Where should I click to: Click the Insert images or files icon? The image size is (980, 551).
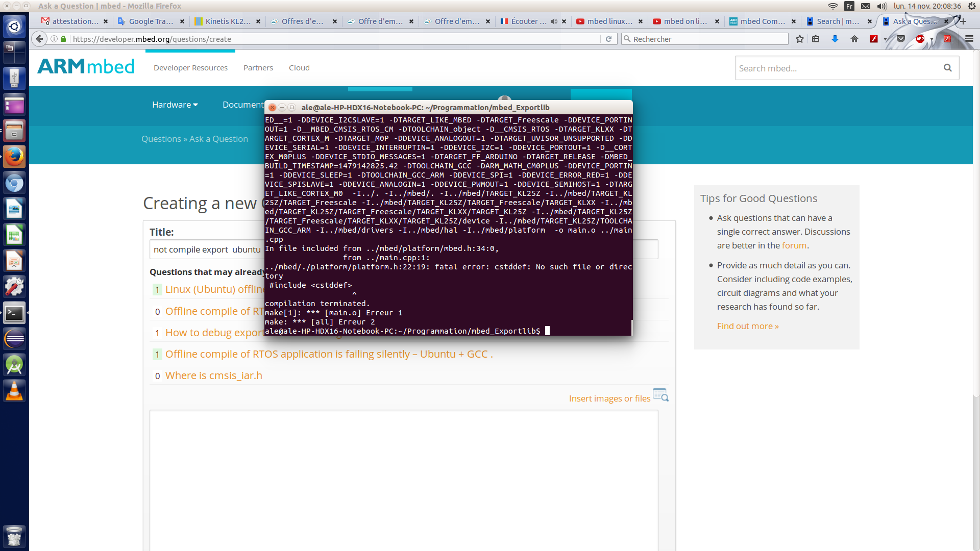[x=660, y=395]
